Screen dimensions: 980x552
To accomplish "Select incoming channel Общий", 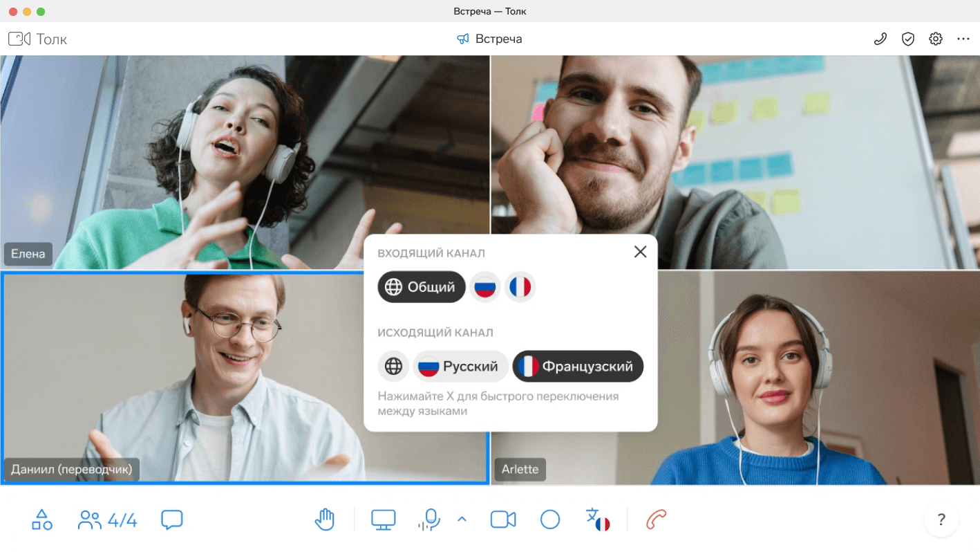I will point(422,287).
